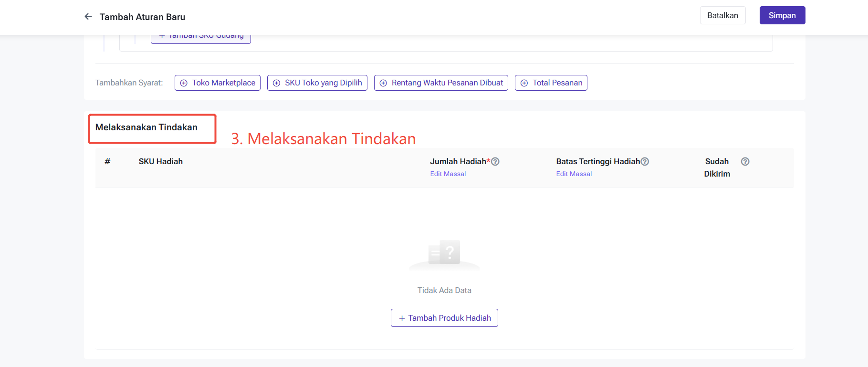Screen dimensions: 868x367
Task: Click the back arrow beside Tambah Aturan Baru
Action: click(88, 17)
